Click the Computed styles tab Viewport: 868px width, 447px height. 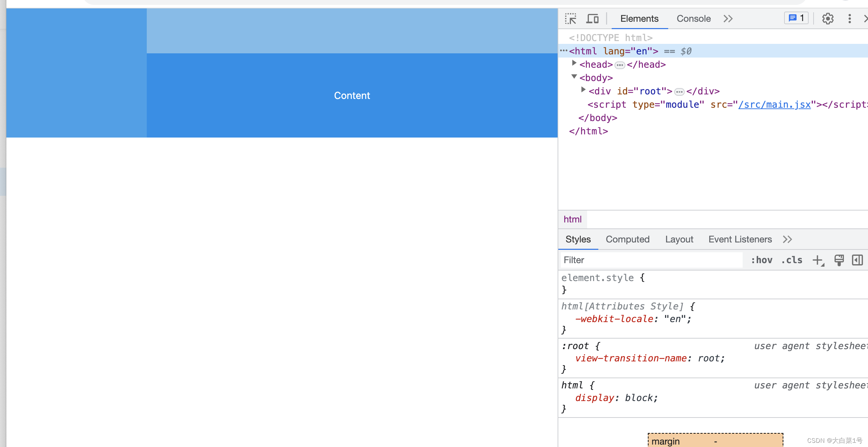[628, 239]
